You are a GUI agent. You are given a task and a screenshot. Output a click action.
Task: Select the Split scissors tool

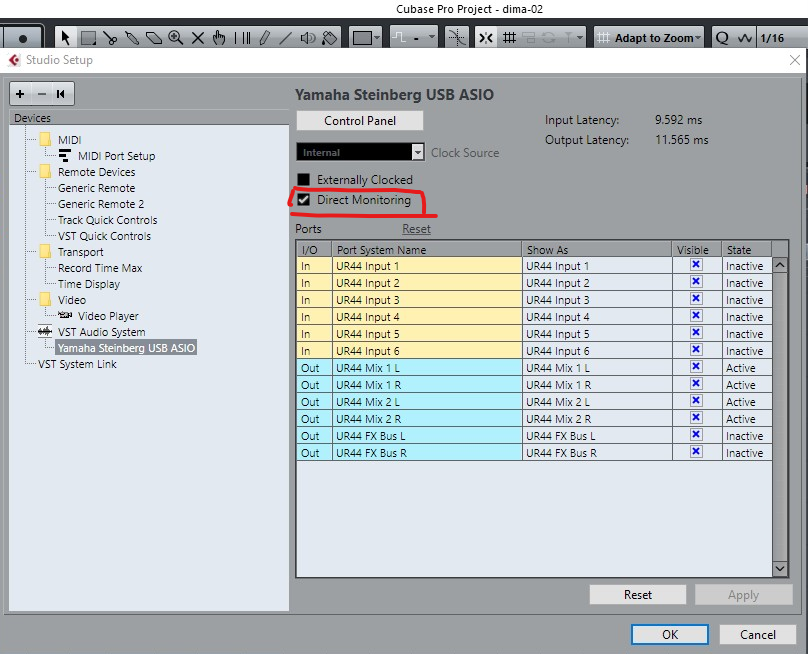pyautogui.click(x=110, y=38)
